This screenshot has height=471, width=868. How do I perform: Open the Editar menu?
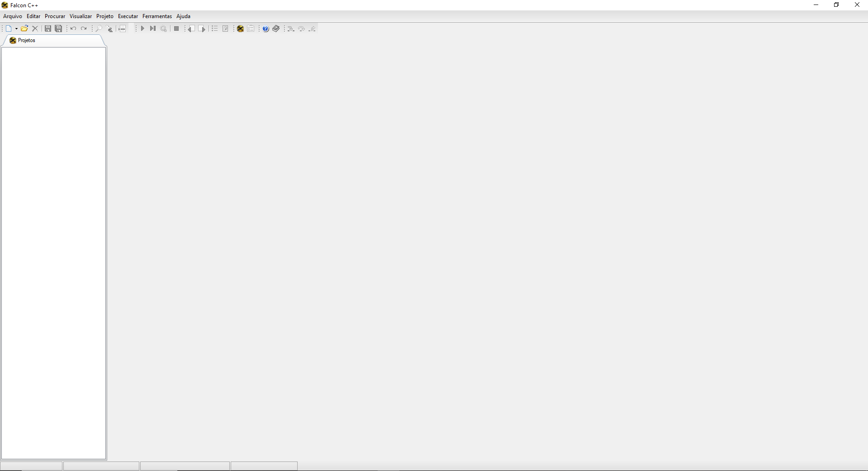(x=33, y=16)
